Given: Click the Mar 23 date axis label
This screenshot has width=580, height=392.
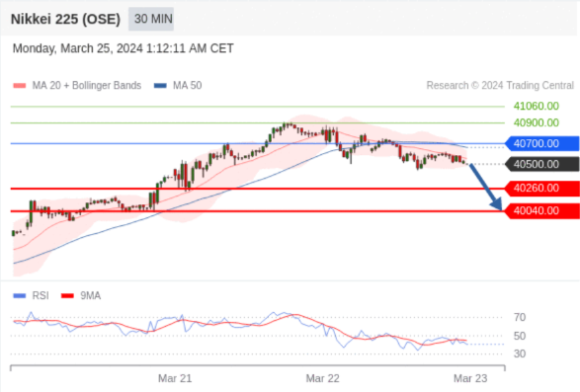Looking at the screenshot, I should pos(470,378).
